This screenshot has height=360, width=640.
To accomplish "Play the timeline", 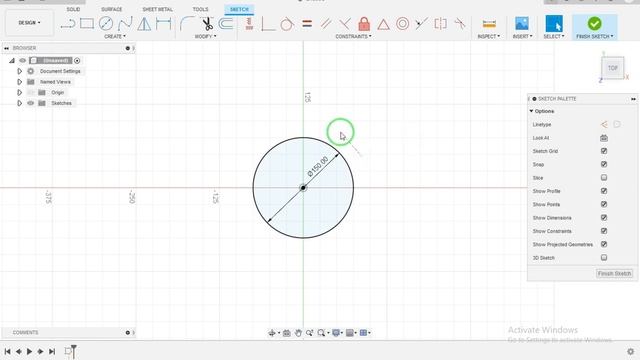I will 29,351.
